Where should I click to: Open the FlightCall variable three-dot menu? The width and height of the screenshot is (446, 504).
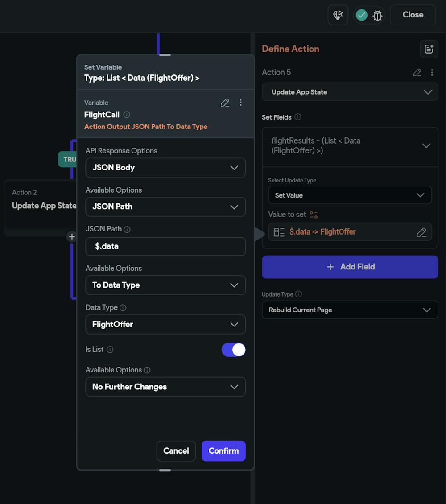click(x=240, y=103)
